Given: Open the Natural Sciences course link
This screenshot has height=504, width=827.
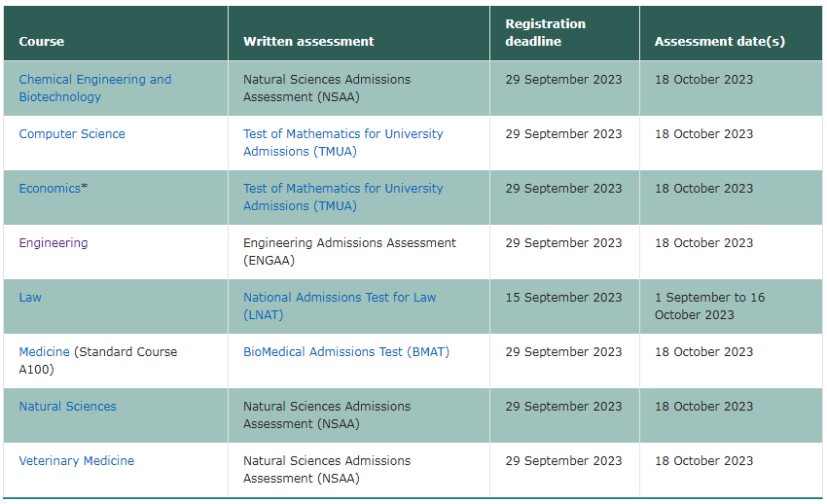Looking at the screenshot, I should click(67, 407).
